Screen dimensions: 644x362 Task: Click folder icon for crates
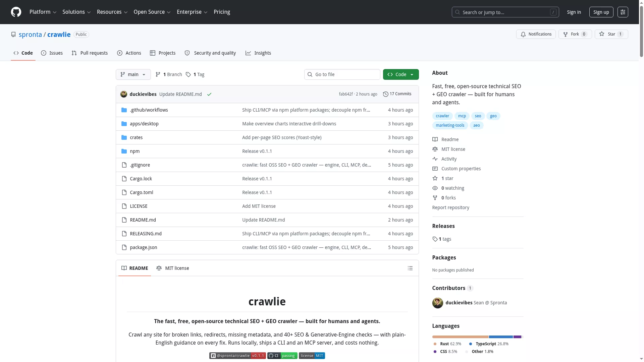click(124, 137)
